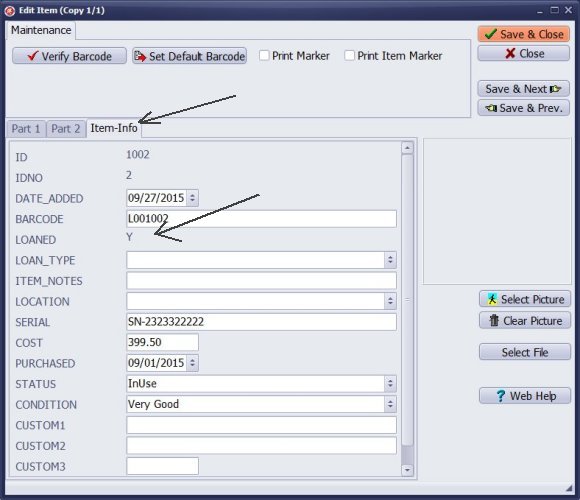Click the application icon in title bar
Viewport: 580px width, 500px height.
point(10,11)
